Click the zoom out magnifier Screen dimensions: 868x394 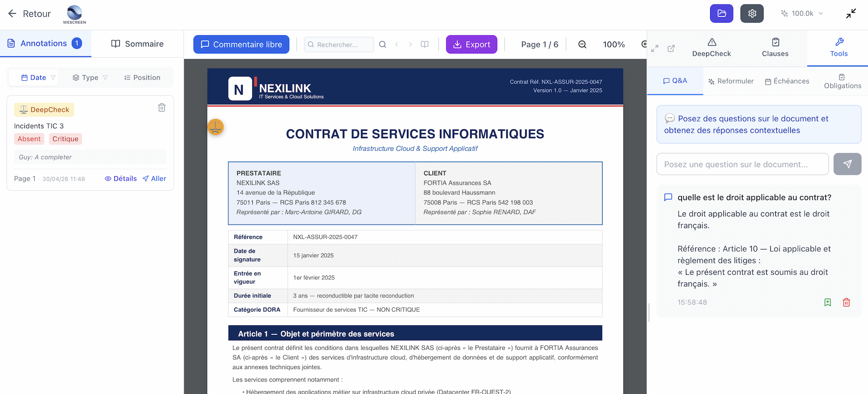point(582,44)
